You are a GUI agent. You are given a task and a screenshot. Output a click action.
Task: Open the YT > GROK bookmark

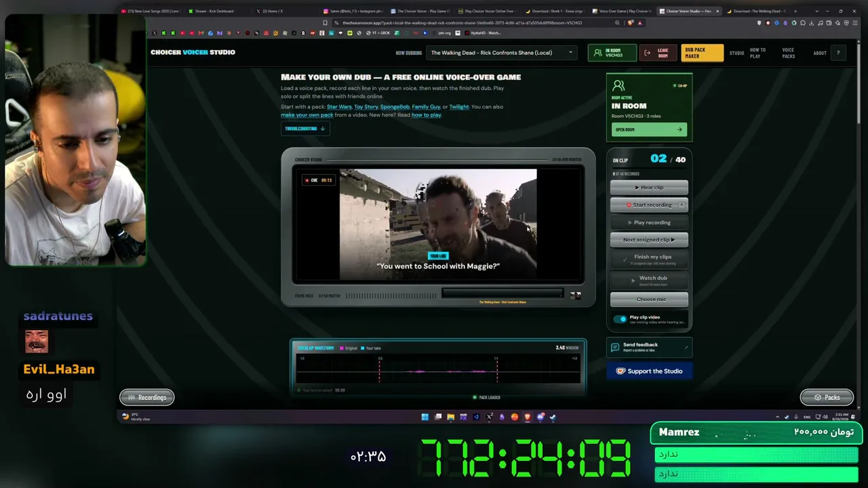click(x=378, y=33)
